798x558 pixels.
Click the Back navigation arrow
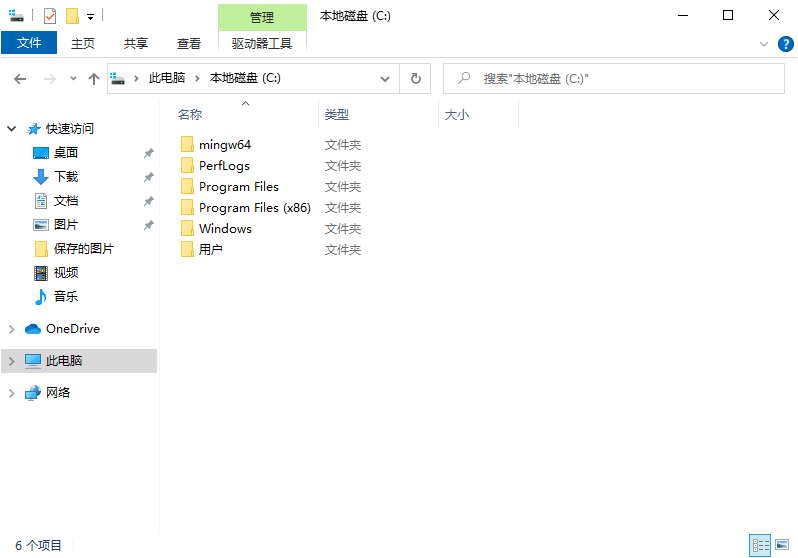click(20, 79)
